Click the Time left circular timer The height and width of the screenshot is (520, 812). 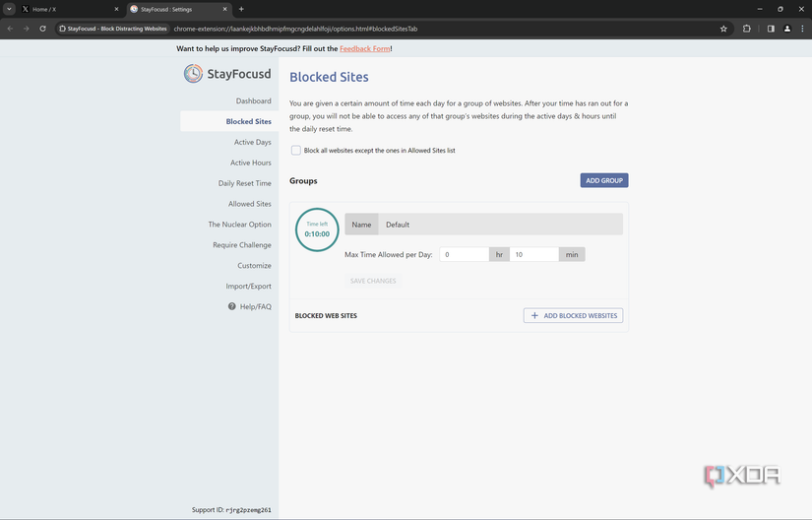click(317, 229)
